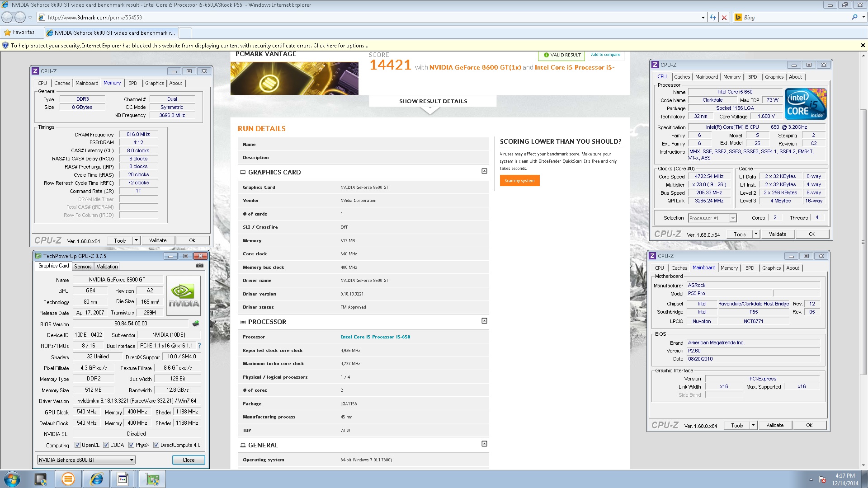Open the Windows Start orb
The width and height of the screenshot is (868, 488).
click(12, 479)
